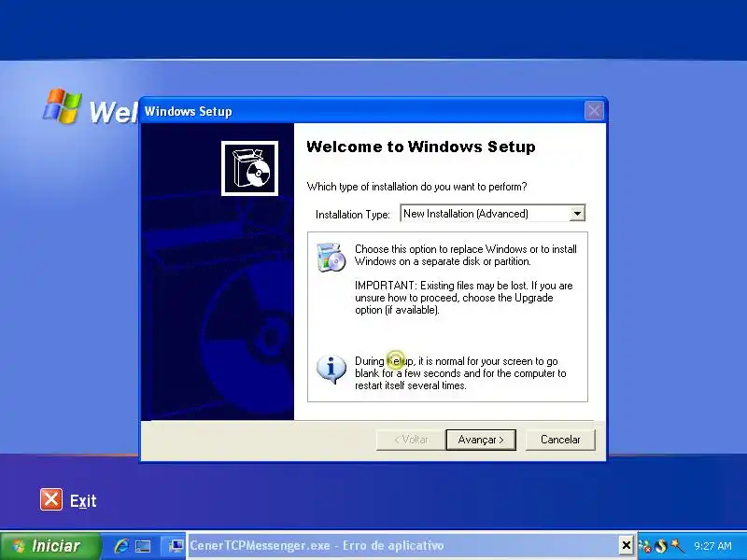Viewport: 747px width, 560px height.
Task: Launch Internet Explorer from quick launch
Action: 121,546
